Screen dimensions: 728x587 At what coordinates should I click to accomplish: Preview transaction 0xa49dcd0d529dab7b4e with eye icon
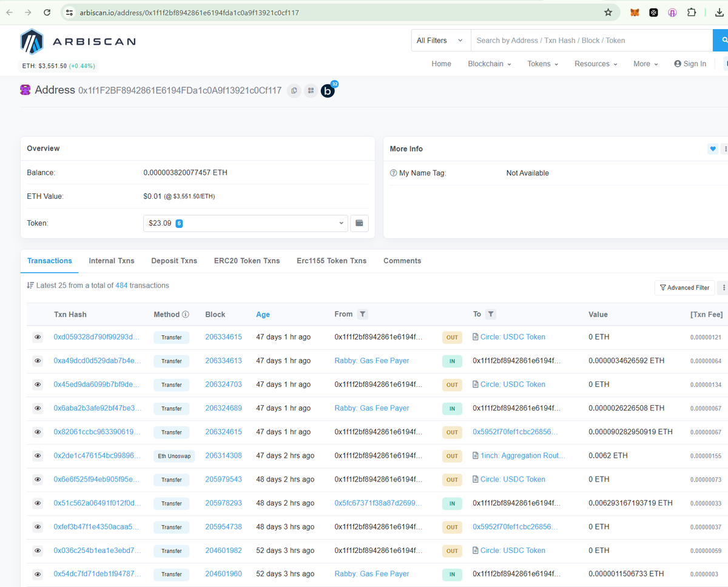point(38,361)
